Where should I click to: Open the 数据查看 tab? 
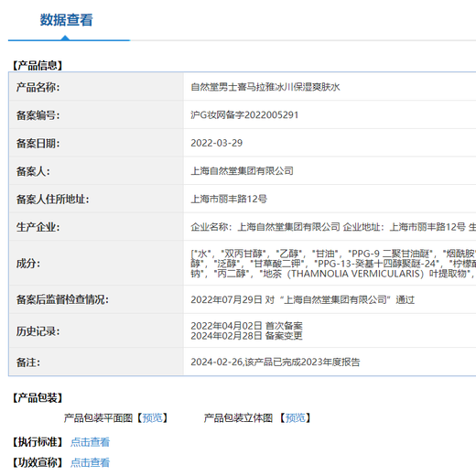click(67, 20)
